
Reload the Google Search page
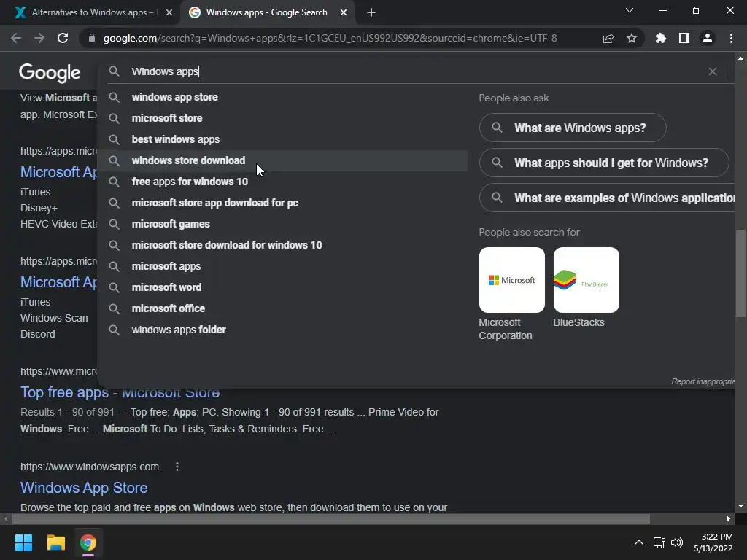(63, 38)
